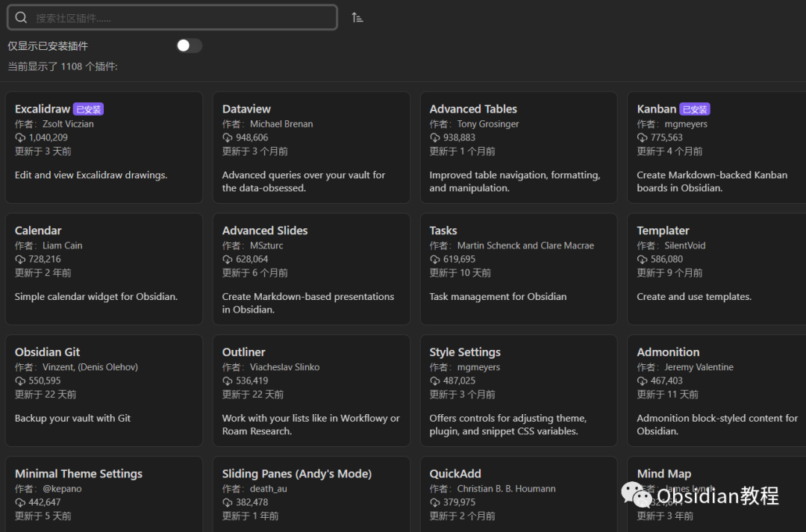Click the '更新于 9 个月前' update text
This screenshot has height=532, width=806.
[x=669, y=273]
